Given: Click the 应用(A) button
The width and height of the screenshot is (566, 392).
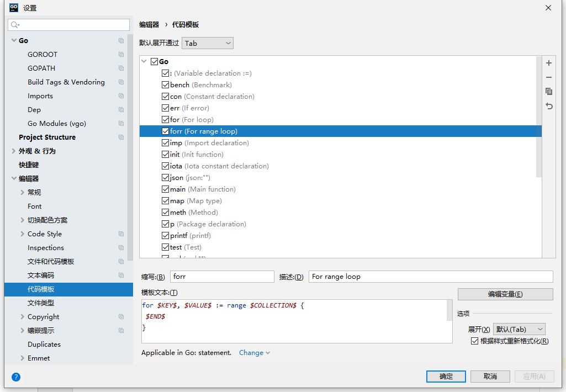Looking at the screenshot, I should [534, 377].
